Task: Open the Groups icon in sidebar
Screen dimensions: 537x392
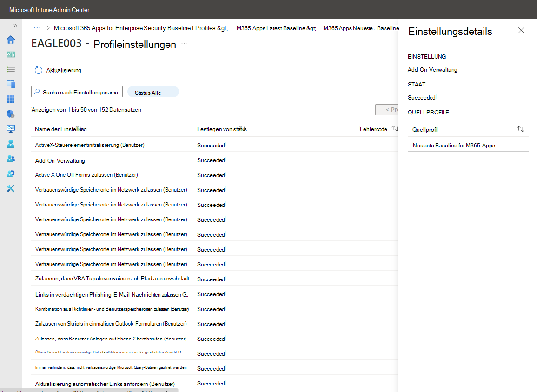Action: (x=11, y=159)
